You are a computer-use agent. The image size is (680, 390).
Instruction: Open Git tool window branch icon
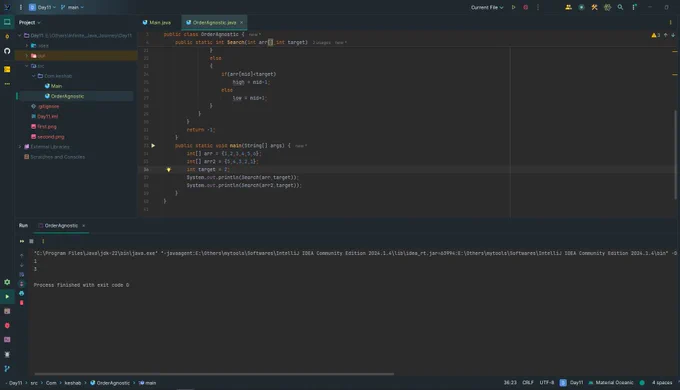(7, 369)
